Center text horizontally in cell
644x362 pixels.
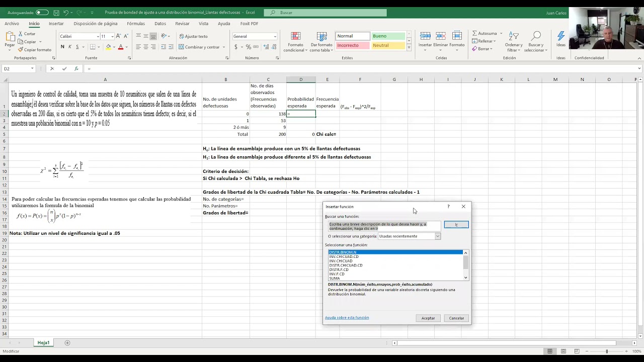[x=146, y=47]
